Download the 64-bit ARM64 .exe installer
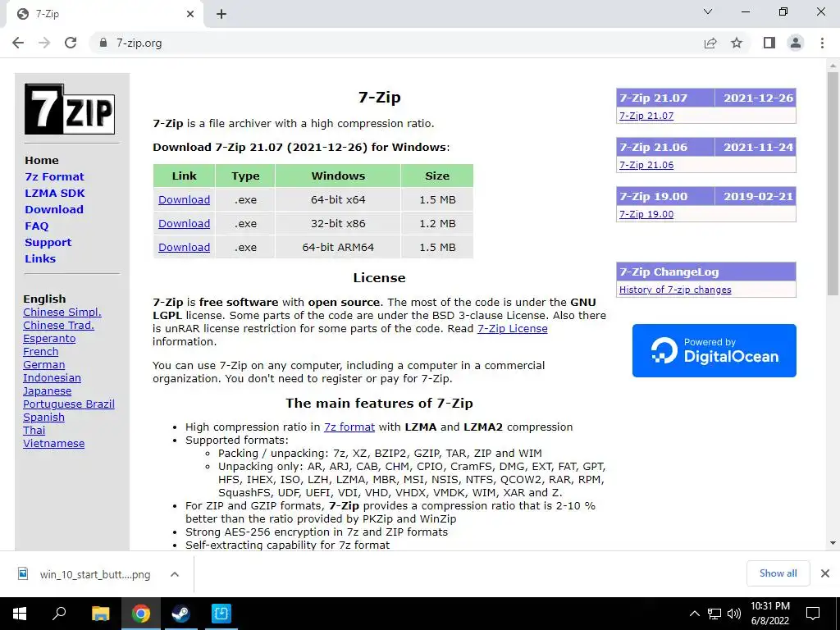The image size is (840, 630). click(184, 247)
